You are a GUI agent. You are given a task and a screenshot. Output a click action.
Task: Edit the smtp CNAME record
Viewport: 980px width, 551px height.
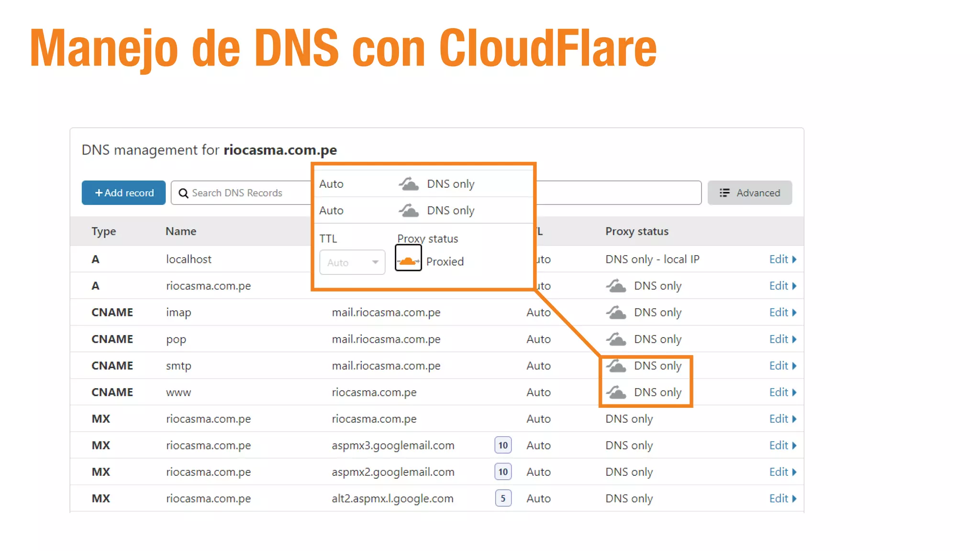point(783,366)
